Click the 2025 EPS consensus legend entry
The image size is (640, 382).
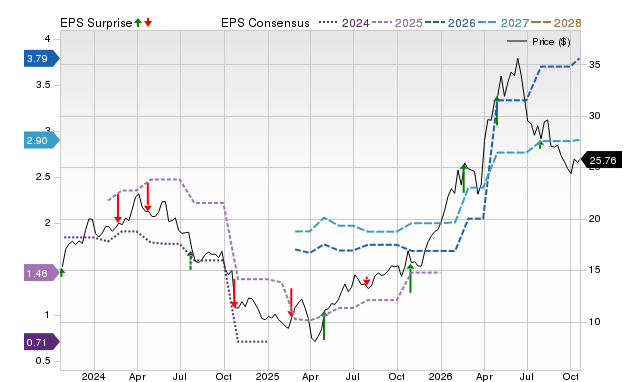(397, 23)
